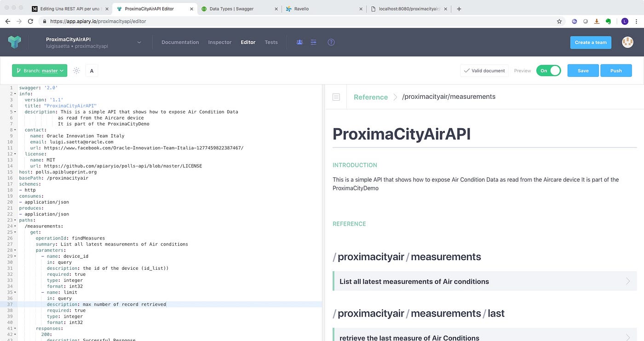Click 'host: polls.apiblueprint.org' line in editor
The image size is (644, 341).
tap(57, 172)
